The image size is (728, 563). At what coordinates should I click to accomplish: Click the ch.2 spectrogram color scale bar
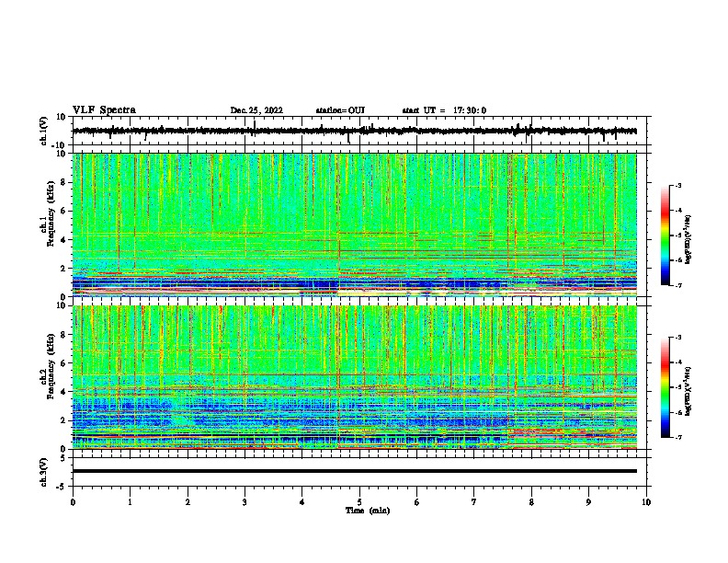[x=665, y=387]
